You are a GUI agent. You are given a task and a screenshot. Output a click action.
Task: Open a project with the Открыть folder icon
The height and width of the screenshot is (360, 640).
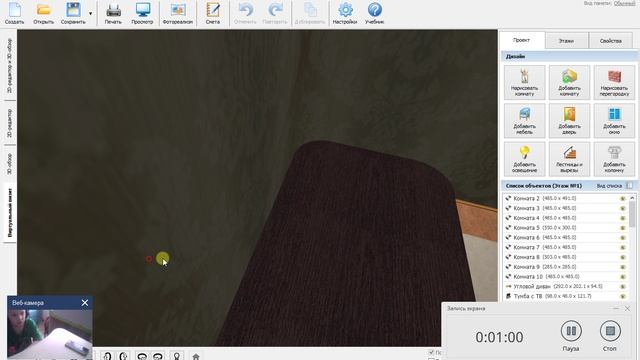(x=43, y=13)
